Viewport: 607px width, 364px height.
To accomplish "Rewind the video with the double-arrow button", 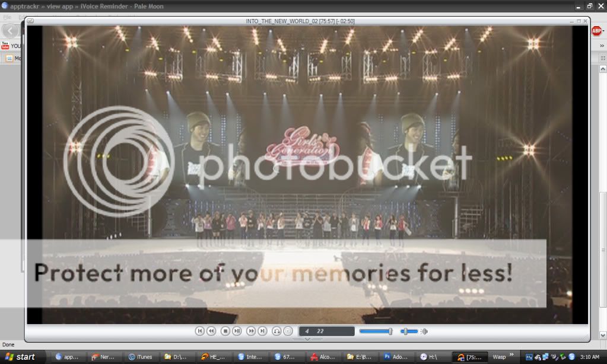I will (211, 331).
